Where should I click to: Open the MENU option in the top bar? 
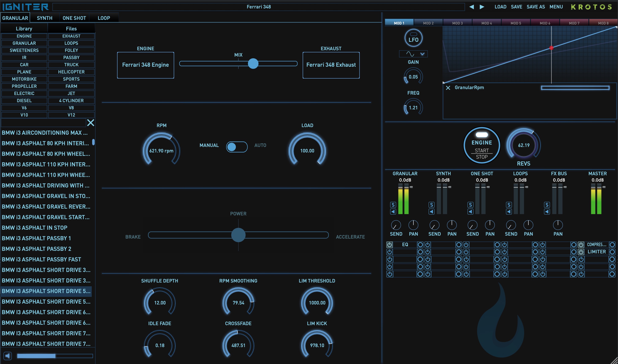coord(556,7)
